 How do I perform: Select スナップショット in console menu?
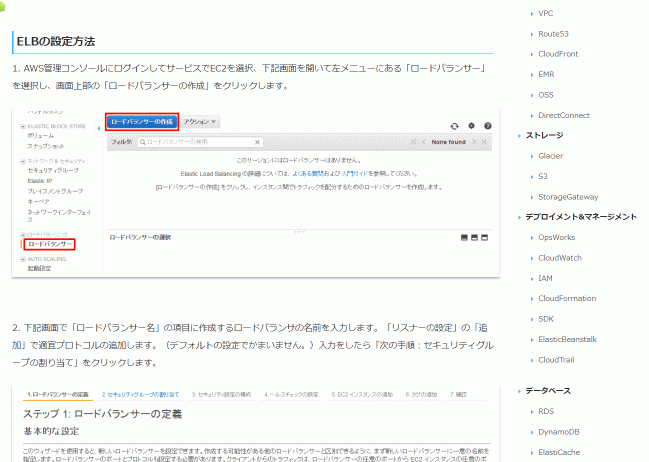point(46,146)
